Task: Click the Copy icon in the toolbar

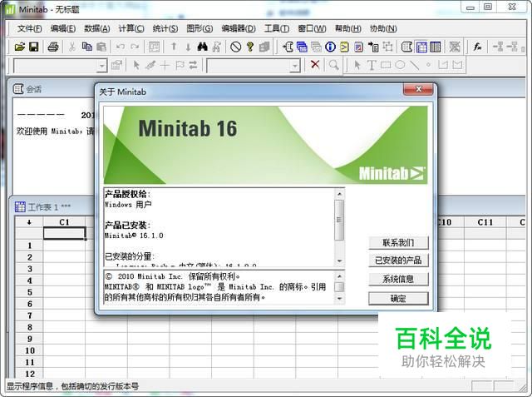Action: coord(86,47)
